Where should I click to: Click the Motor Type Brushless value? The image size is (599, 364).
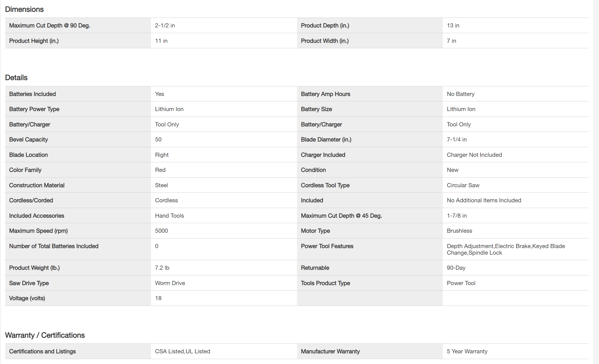[x=459, y=231]
